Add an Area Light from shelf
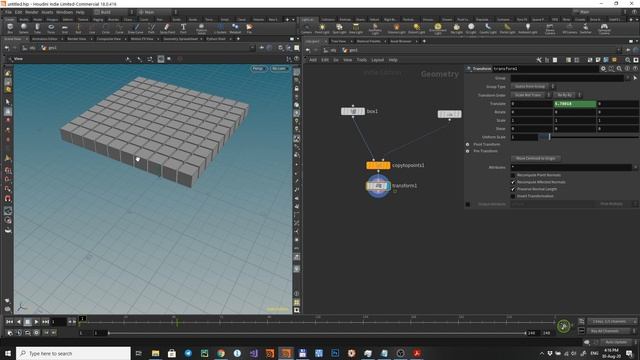 pyautogui.click(x=356, y=29)
